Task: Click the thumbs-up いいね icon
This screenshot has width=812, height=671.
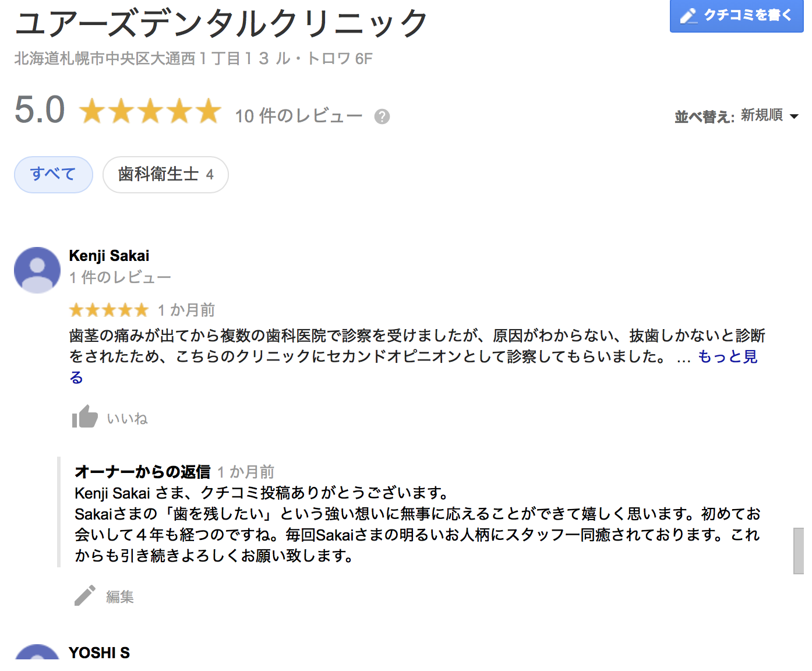Action: 85,416
